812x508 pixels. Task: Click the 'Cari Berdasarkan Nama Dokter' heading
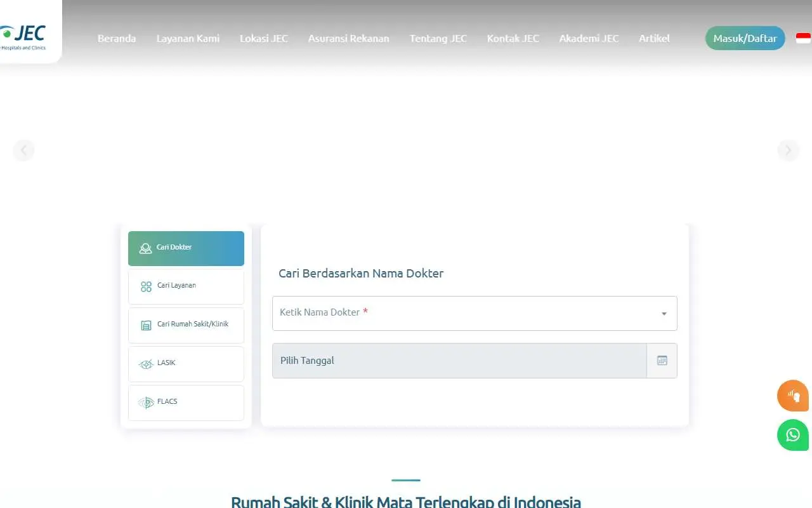[x=361, y=274]
